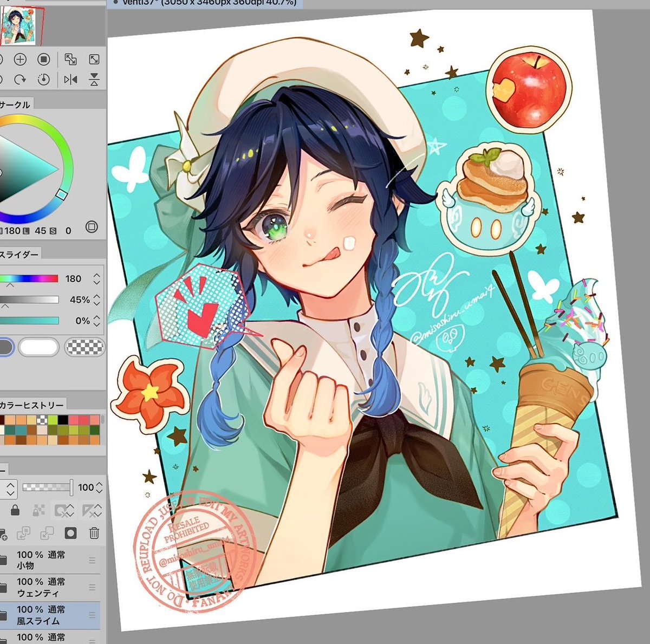Viewport: 650px width, 644px height.
Task: Click the round square-in-circle icon below the color wheel
Action: pos(92,227)
